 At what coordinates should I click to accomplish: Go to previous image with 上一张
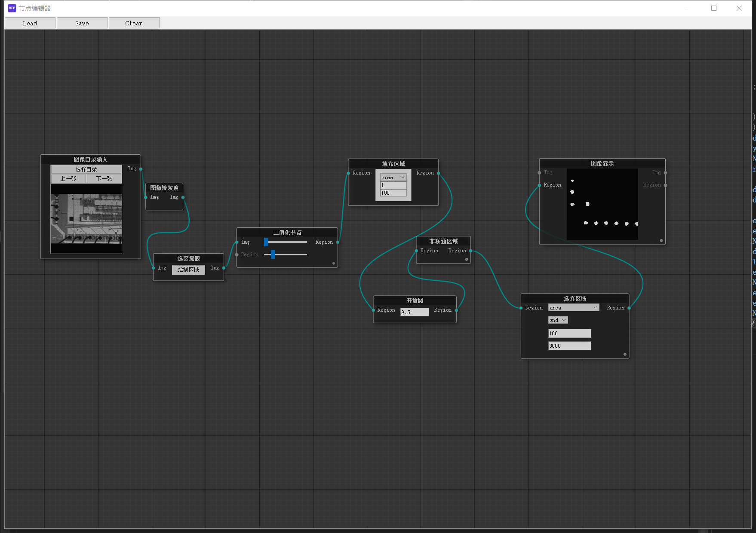68,178
